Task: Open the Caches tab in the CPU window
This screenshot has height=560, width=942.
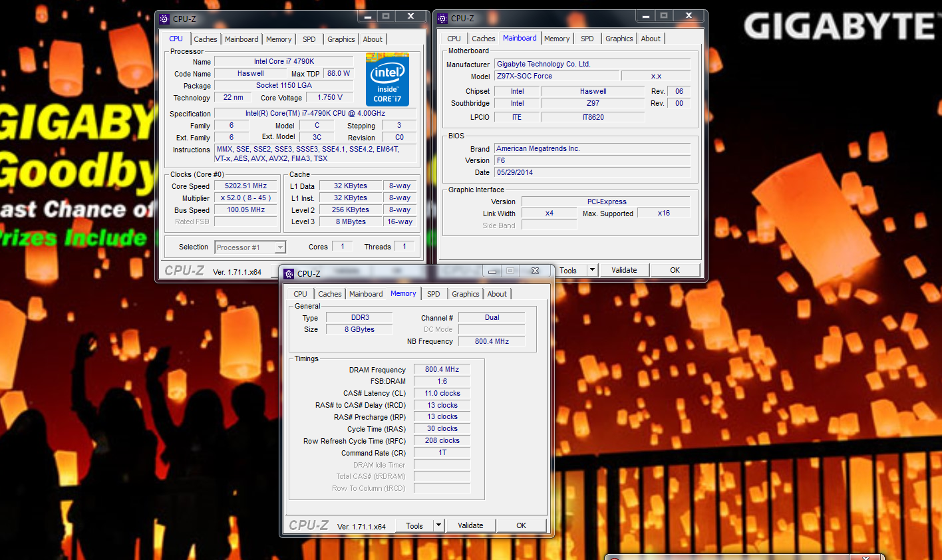Action: [x=206, y=39]
